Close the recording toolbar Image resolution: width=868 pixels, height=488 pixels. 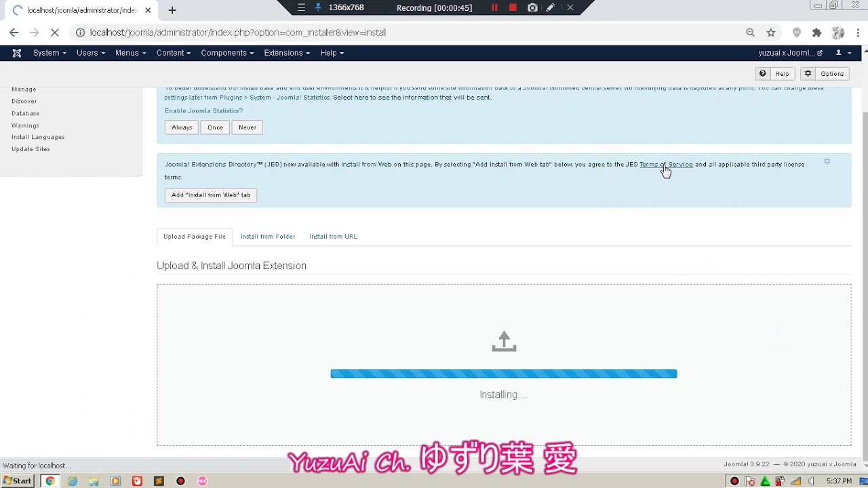tap(570, 7)
